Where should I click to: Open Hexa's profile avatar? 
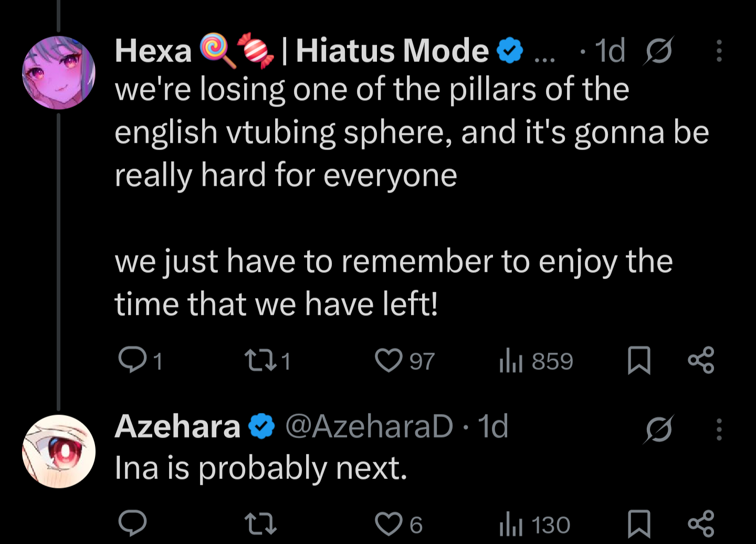[x=59, y=72]
